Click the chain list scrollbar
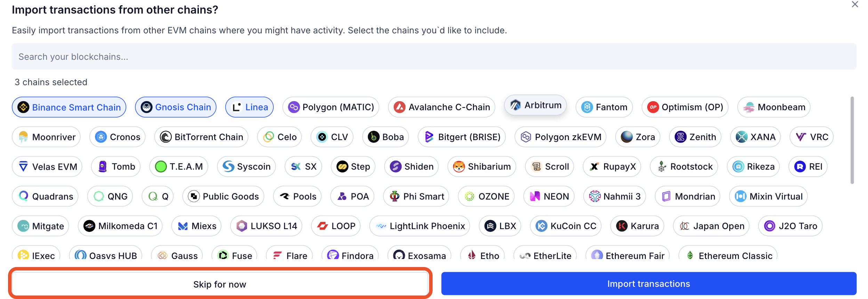Screen dimensions: 868x299 pos(852,140)
